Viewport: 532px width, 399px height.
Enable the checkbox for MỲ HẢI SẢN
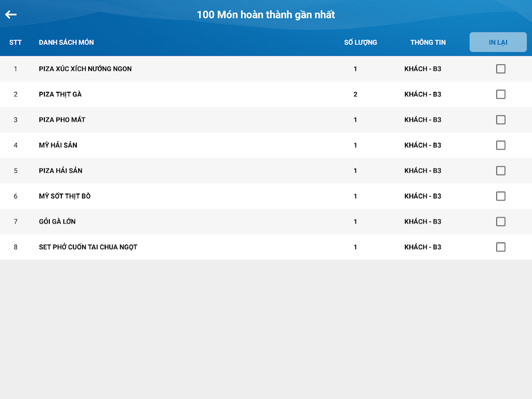pos(501,145)
